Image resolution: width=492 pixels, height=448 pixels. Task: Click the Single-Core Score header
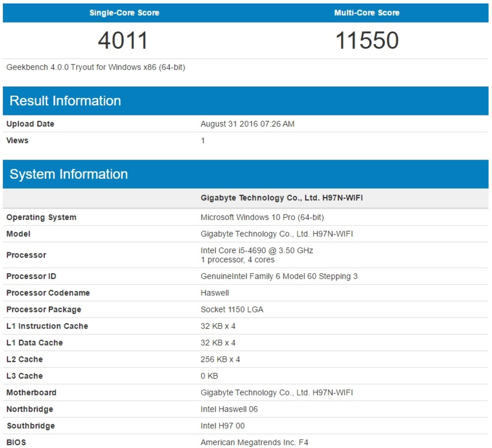[x=124, y=12]
